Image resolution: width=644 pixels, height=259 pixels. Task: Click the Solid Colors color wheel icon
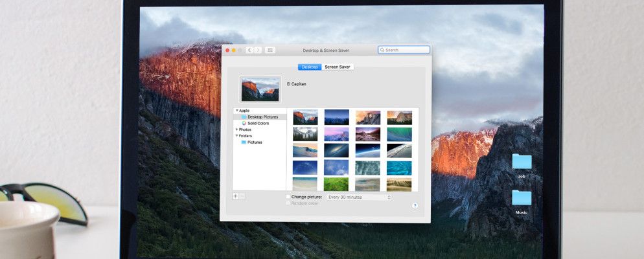coord(244,123)
